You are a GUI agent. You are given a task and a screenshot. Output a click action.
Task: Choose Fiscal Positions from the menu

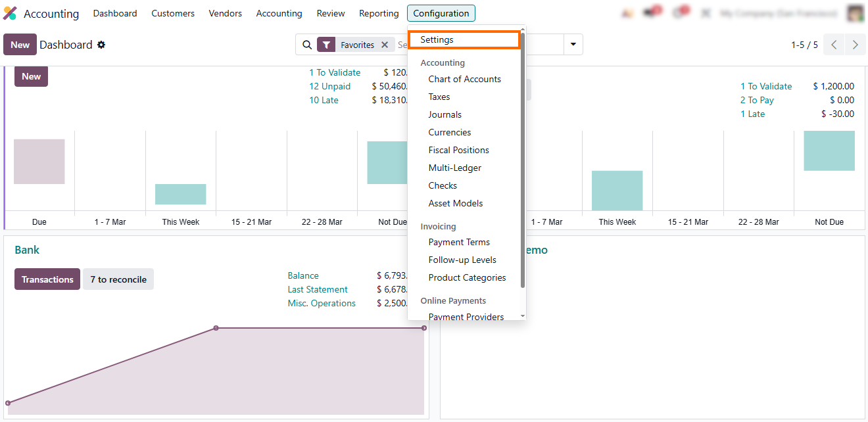[458, 150]
